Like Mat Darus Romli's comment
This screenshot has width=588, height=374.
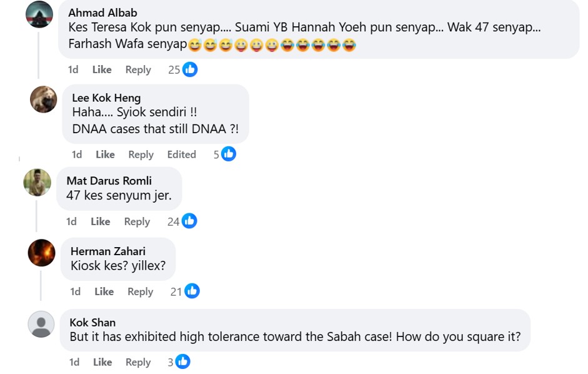pyautogui.click(x=100, y=221)
